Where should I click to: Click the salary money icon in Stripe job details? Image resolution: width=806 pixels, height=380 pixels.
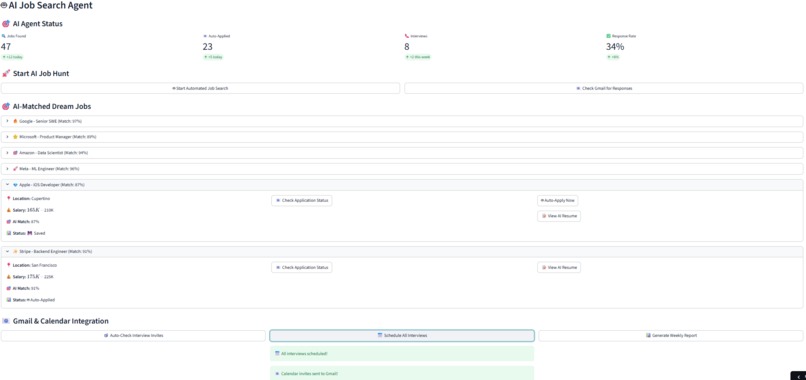click(x=8, y=277)
